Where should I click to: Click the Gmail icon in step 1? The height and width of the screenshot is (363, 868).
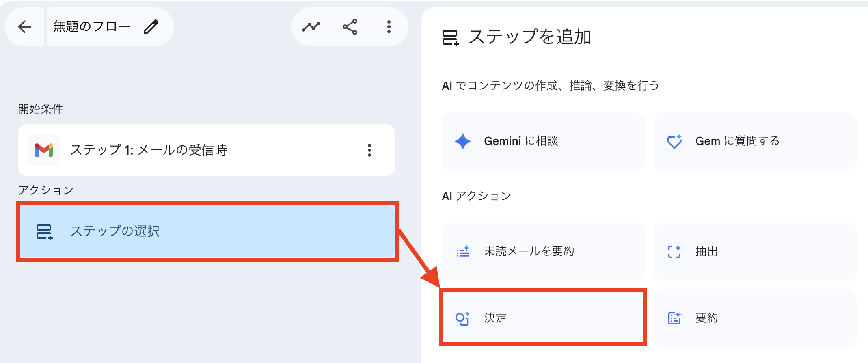point(44,150)
